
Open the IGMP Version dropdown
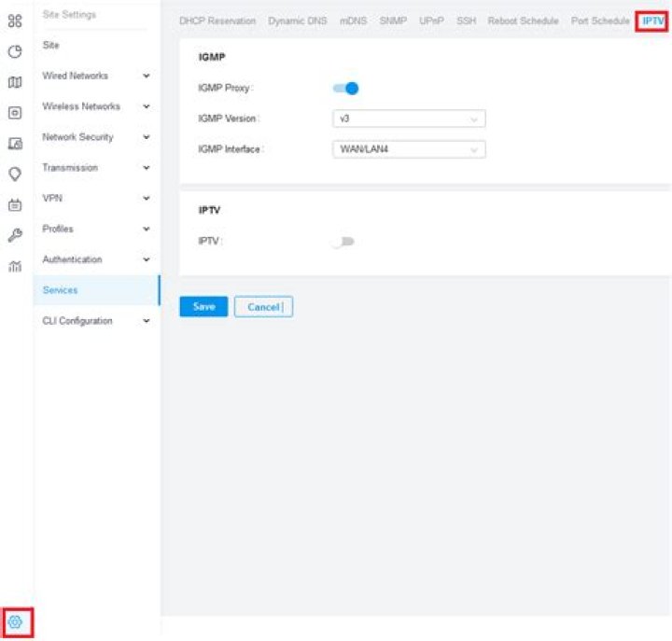tap(409, 119)
